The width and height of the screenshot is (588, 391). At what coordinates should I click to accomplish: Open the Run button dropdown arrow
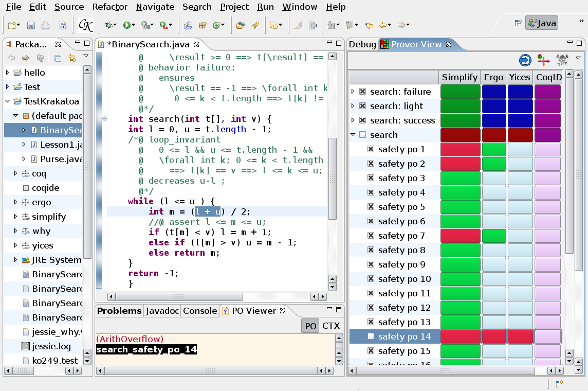coord(134,25)
